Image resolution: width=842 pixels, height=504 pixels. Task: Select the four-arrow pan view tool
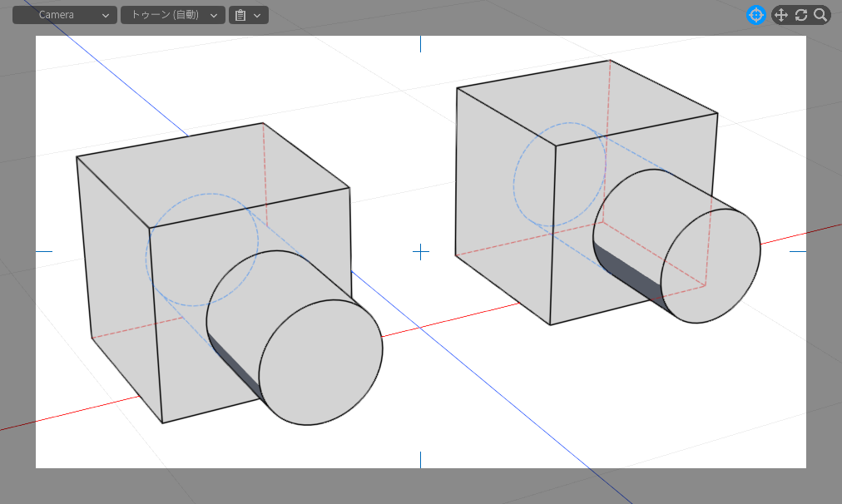pos(781,15)
